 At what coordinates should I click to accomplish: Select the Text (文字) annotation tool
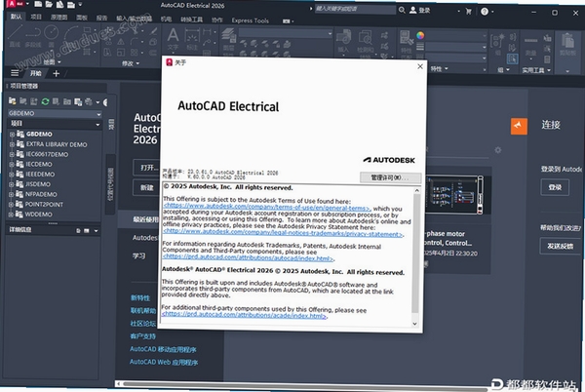click(x=173, y=39)
